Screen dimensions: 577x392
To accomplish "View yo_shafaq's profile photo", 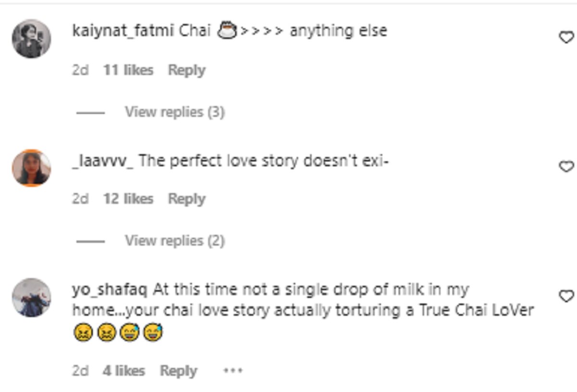I will 31,297.
